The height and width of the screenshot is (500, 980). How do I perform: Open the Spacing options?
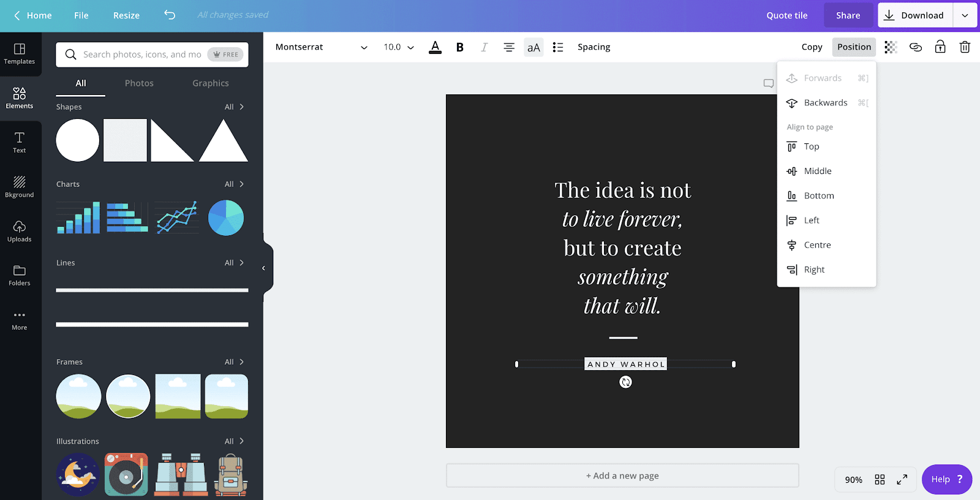(594, 47)
